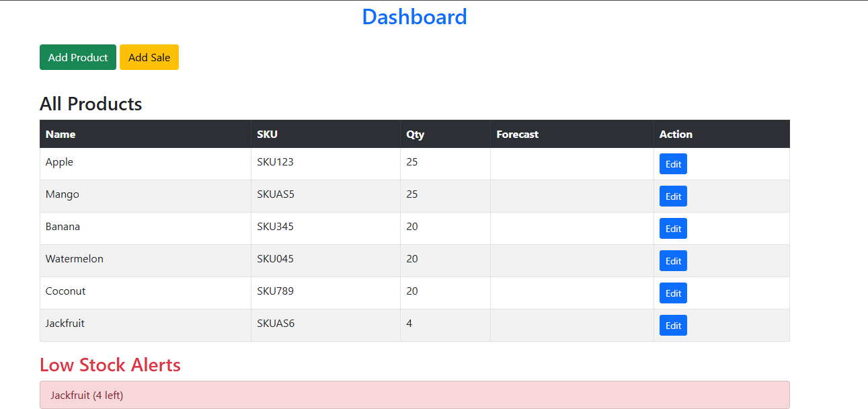
Task: Select the Apple name cell
Action: (145, 164)
